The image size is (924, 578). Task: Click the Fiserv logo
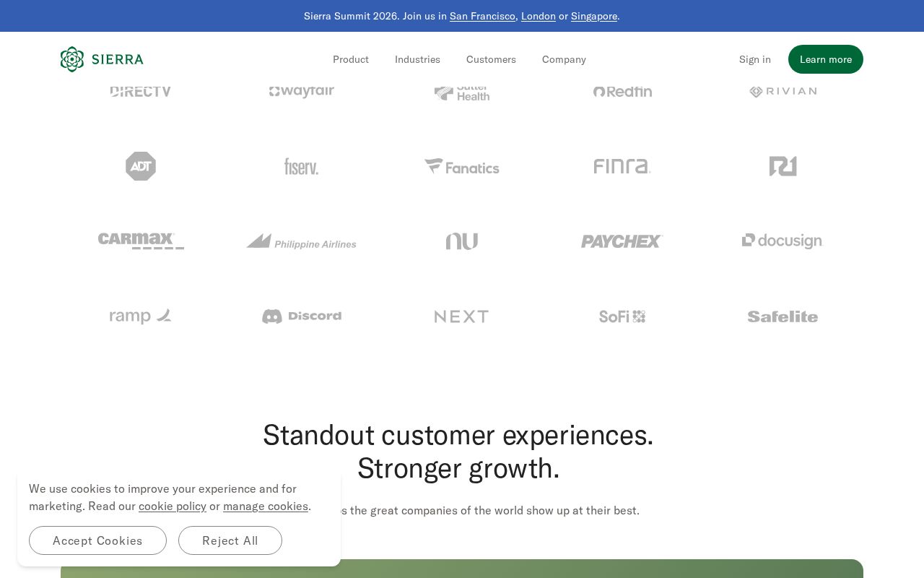(301, 167)
